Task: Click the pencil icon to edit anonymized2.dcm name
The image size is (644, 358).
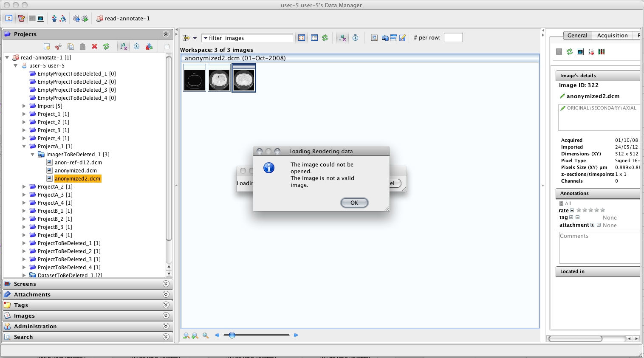Action: 562,96
